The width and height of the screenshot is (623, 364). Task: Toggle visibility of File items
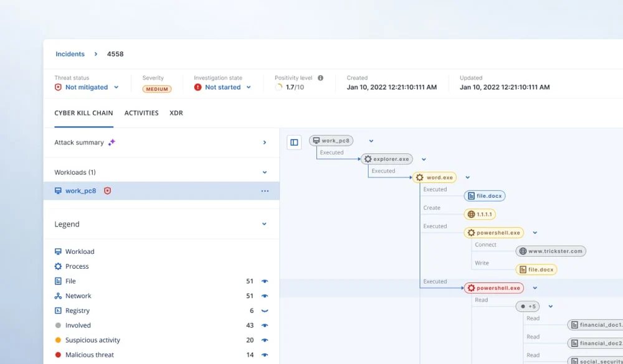tap(265, 281)
